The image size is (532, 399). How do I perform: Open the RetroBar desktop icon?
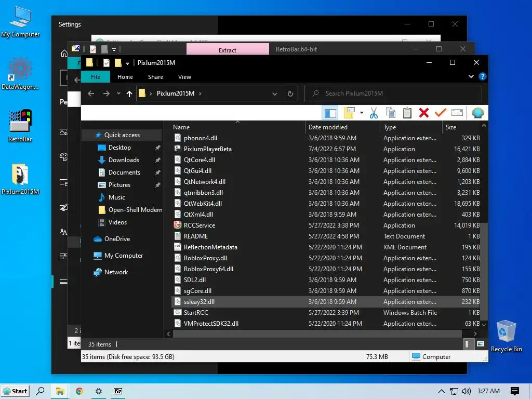point(20,126)
